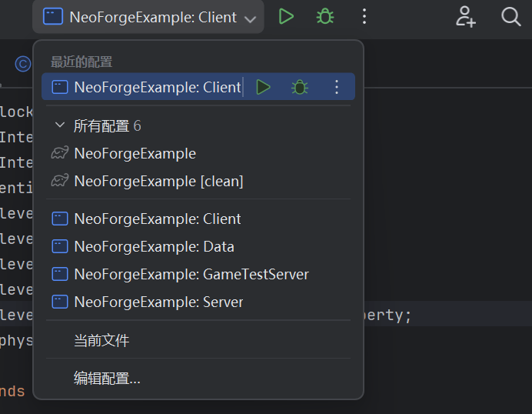Choose NeoForgeExample: Client under all configurations

point(157,219)
